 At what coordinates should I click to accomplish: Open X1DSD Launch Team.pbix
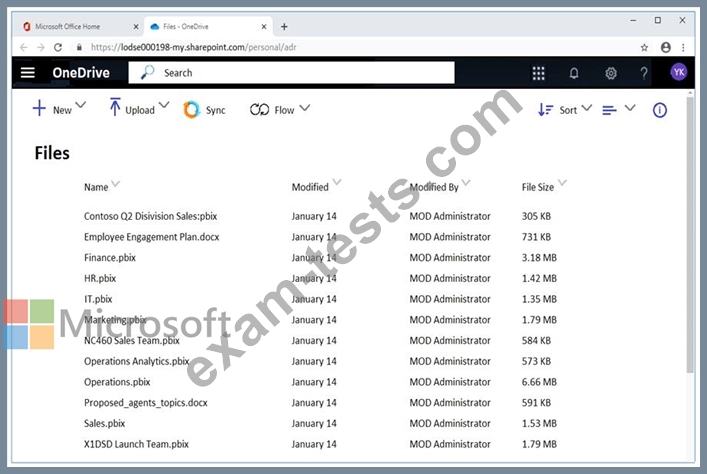pos(136,444)
